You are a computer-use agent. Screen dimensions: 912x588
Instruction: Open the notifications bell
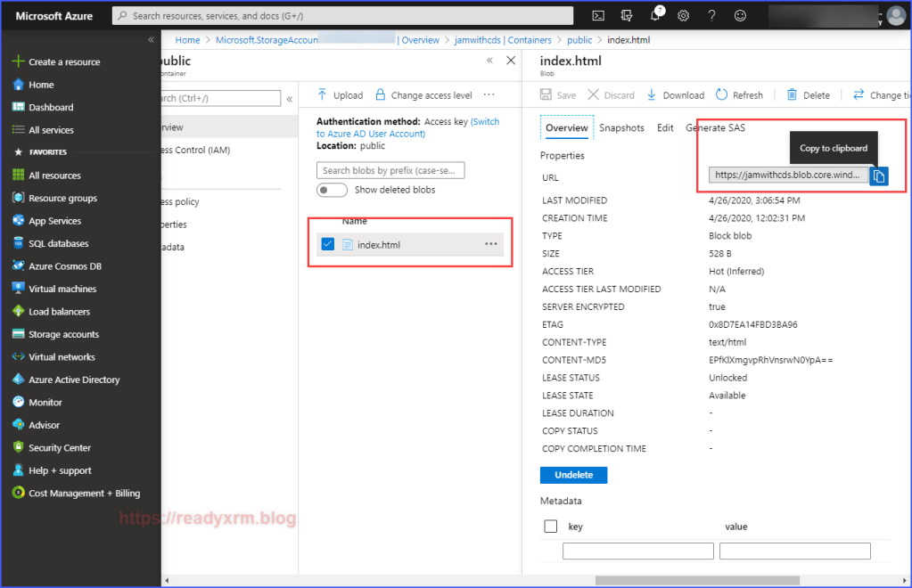655,16
